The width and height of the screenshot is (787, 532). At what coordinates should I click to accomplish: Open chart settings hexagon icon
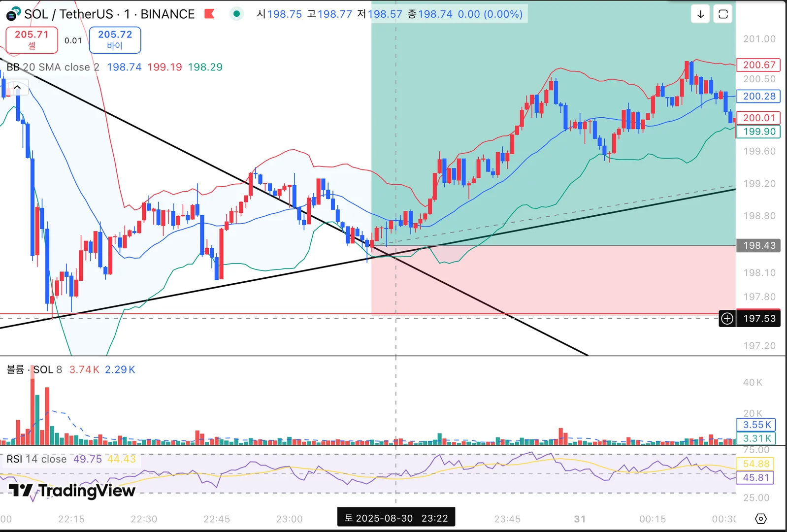(x=761, y=519)
